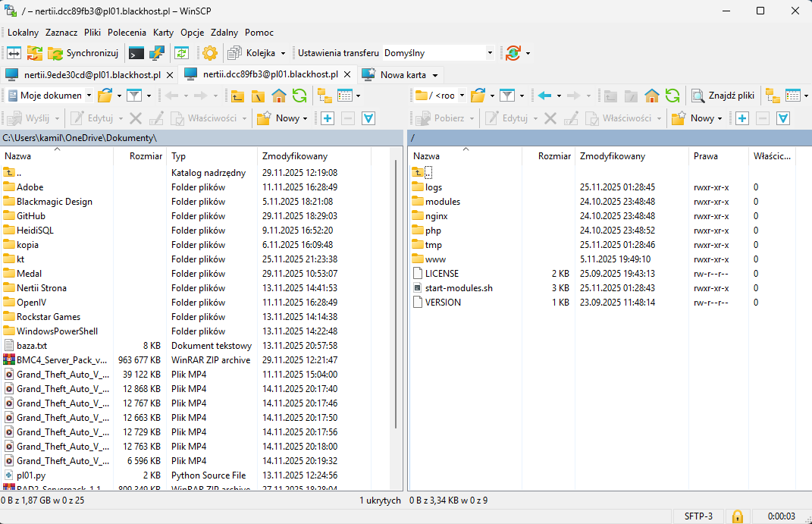Select the Nertii Strona folder

[42, 288]
